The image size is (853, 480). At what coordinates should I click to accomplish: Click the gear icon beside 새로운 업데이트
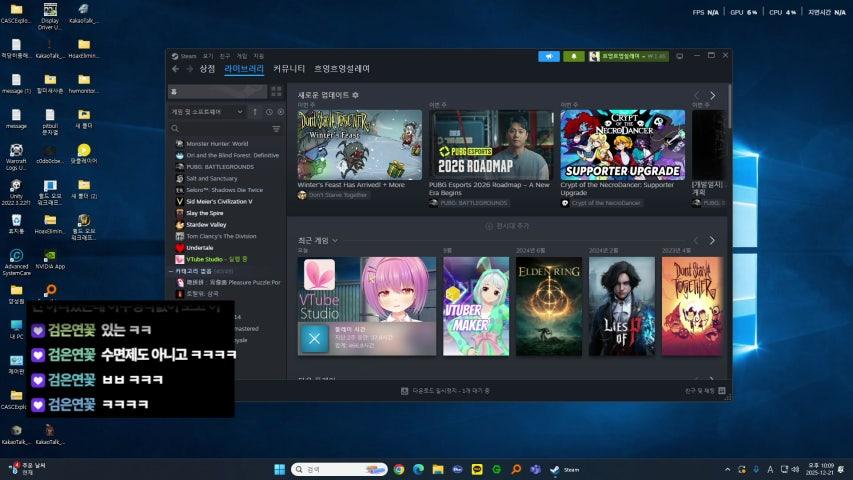(355, 95)
